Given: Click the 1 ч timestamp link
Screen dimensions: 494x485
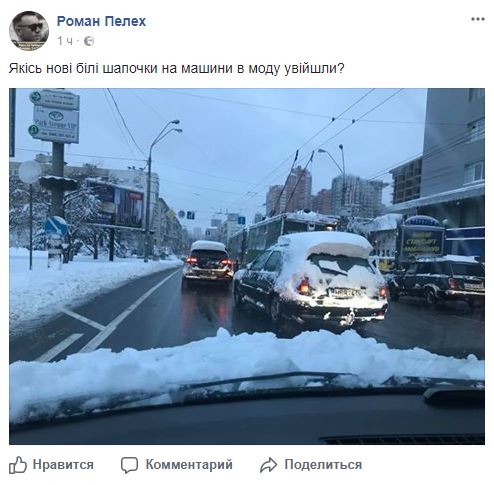Looking at the screenshot, I should tap(65, 41).
